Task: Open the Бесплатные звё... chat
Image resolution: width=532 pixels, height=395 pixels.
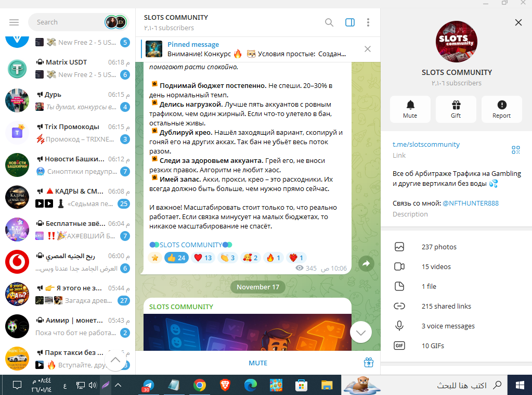Action: [68, 230]
